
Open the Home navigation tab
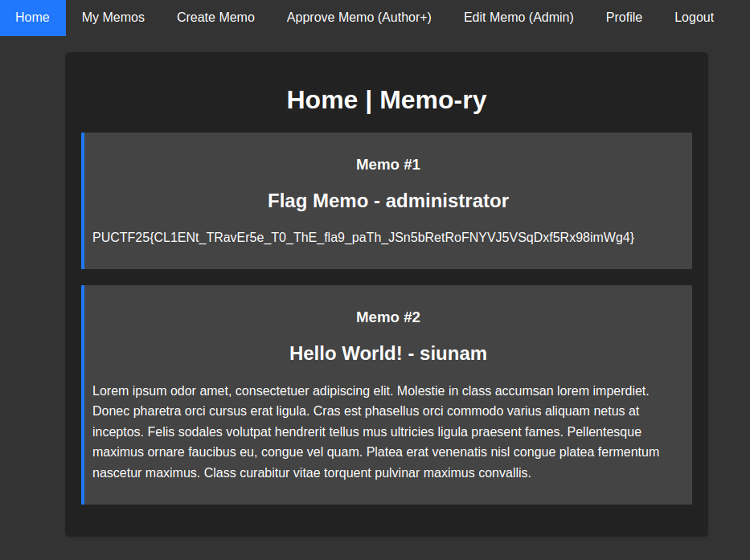32,18
